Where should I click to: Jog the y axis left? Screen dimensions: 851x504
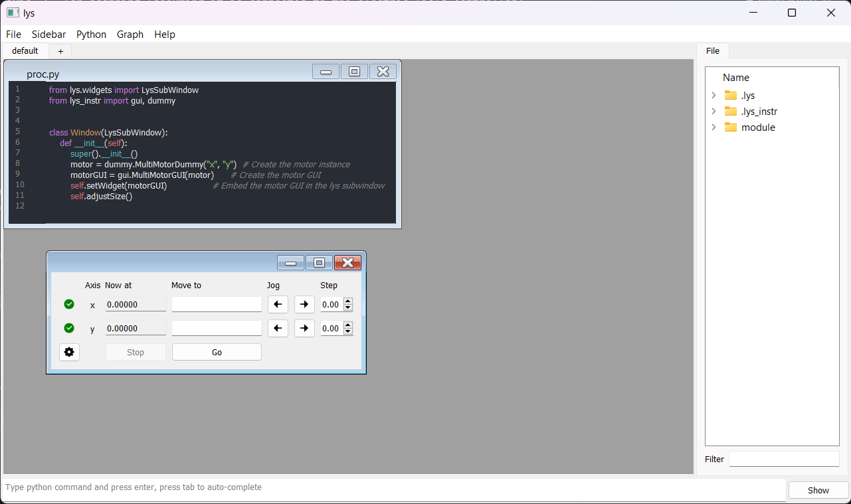point(278,329)
